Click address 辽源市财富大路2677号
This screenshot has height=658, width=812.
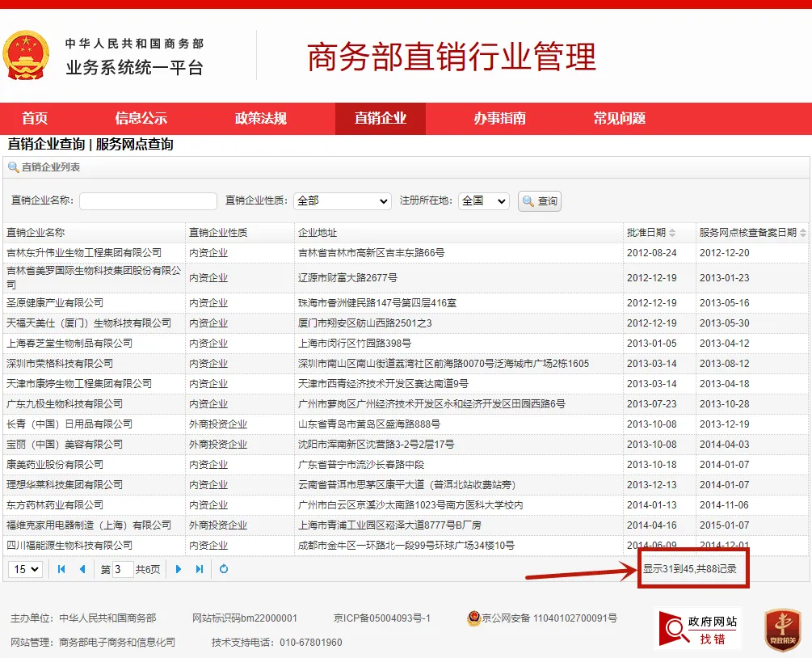tap(347, 278)
